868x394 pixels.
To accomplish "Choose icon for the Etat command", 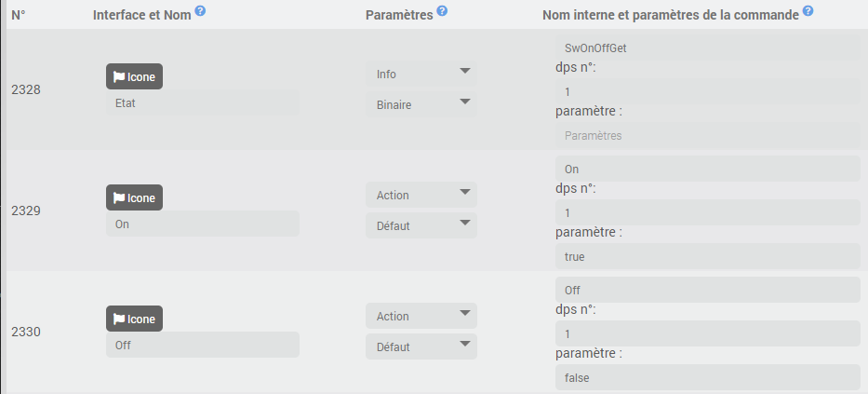I will coord(134,77).
